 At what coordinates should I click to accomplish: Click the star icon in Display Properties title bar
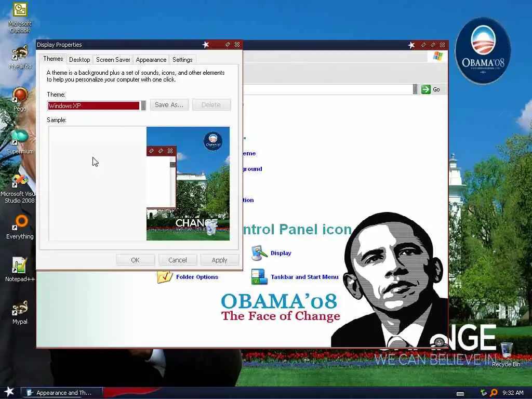tap(206, 45)
